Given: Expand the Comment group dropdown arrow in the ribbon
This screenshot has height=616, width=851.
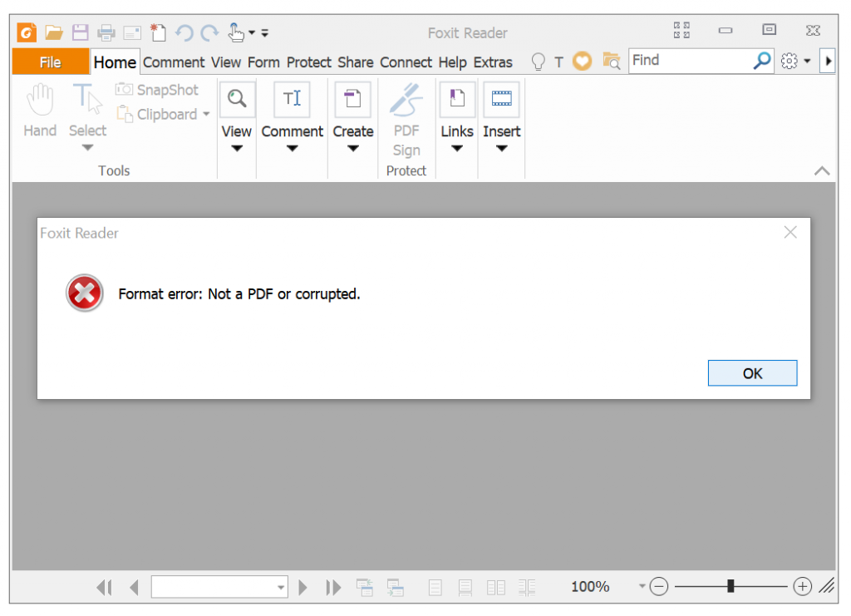Looking at the screenshot, I should click(x=292, y=148).
